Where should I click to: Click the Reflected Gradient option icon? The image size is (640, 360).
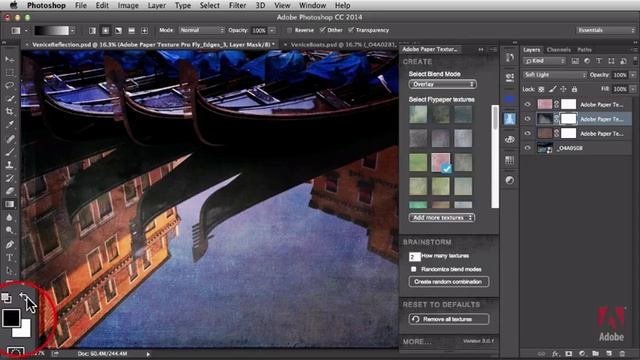(131, 31)
